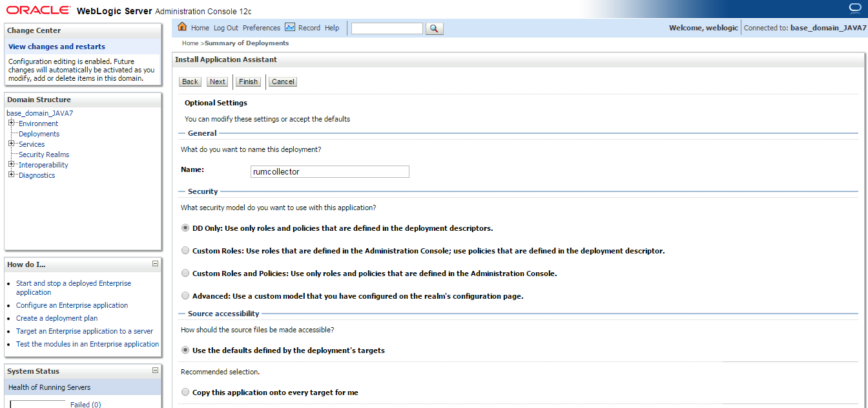Select copy application onto every target
This screenshot has width=868, height=408.
[185, 392]
